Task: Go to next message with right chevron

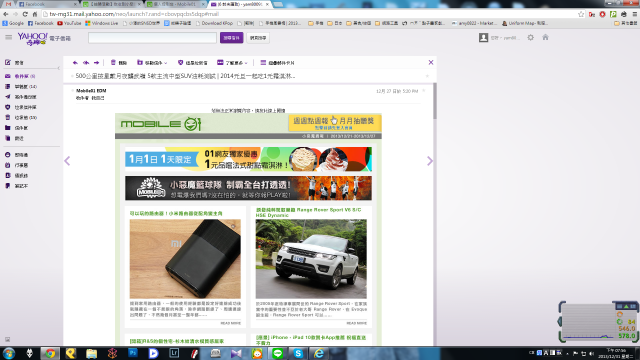Action: [x=429, y=161]
